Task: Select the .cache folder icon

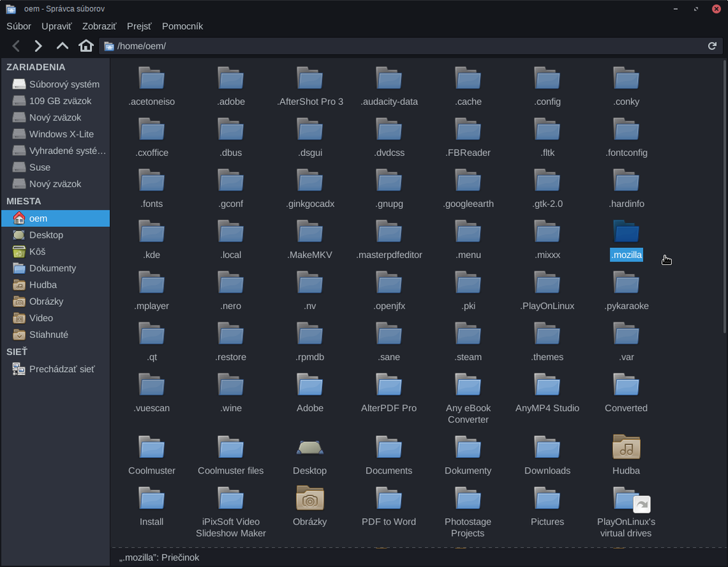Action: 468,78
